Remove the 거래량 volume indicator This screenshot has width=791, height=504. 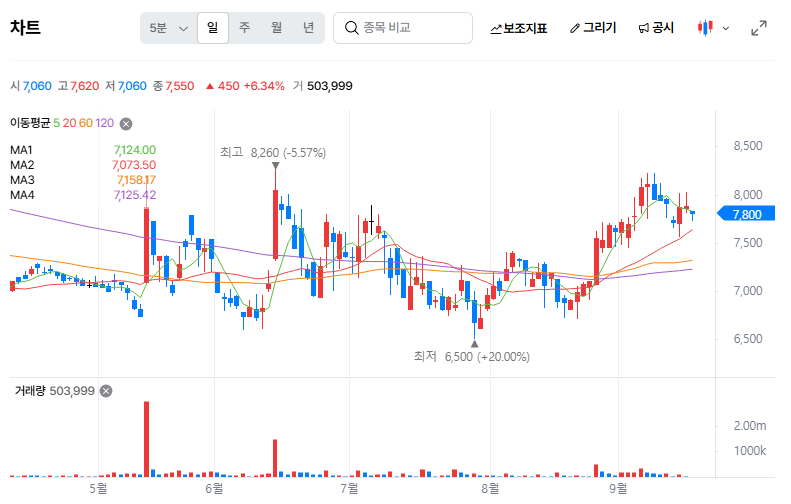[x=106, y=391]
